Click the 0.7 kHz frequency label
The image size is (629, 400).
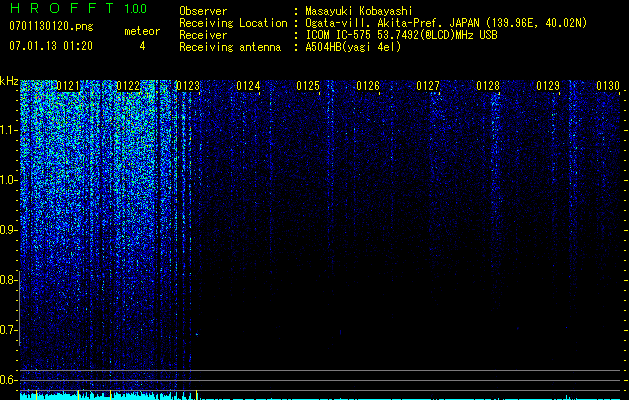pos(8,330)
